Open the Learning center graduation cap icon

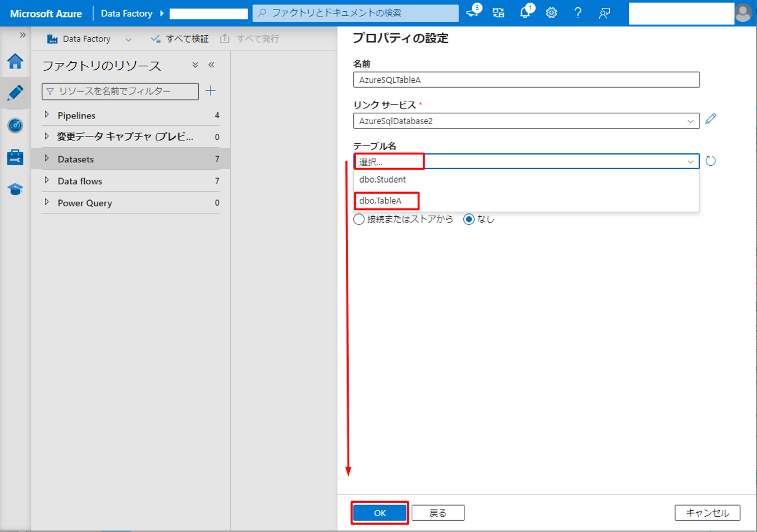15,189
